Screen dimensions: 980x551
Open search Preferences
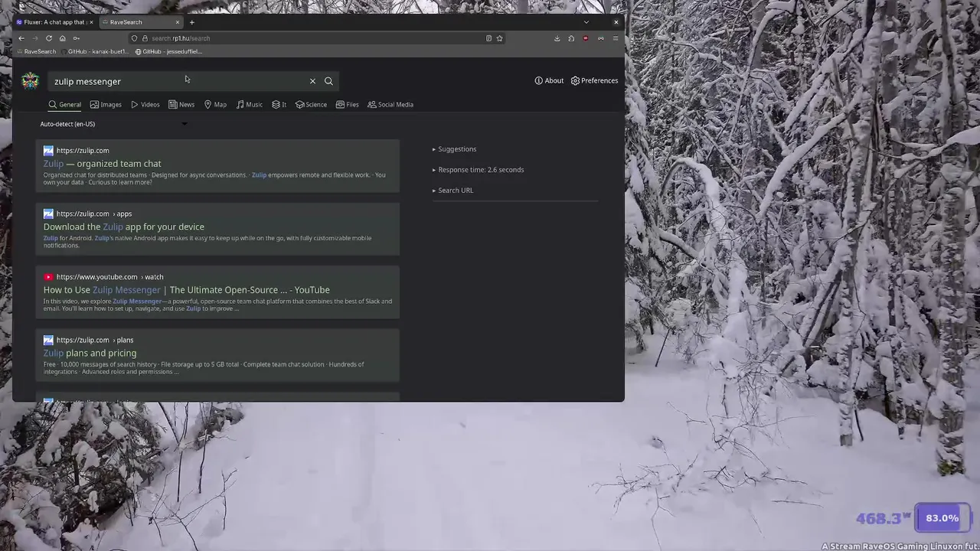(x=594, y=80)
